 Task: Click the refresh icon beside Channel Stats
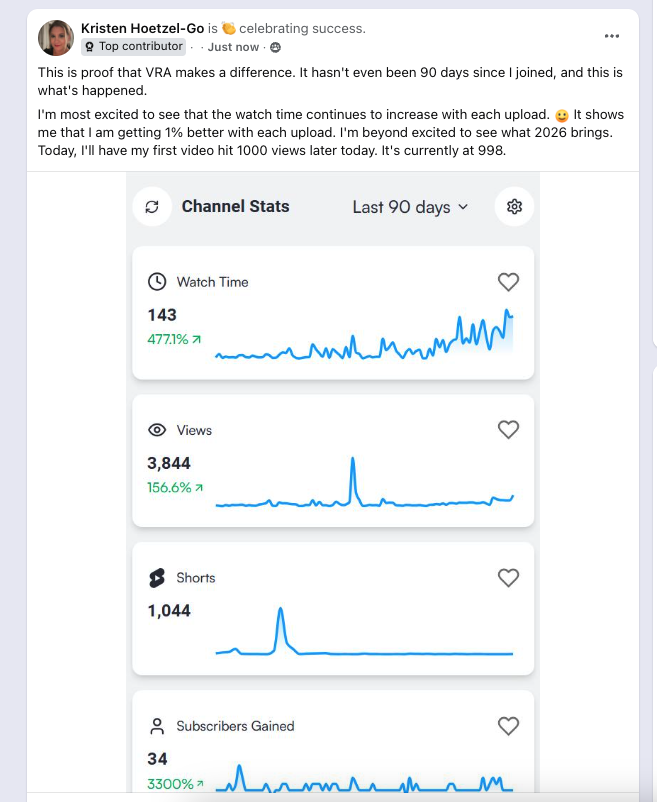[x=152, y=207]
